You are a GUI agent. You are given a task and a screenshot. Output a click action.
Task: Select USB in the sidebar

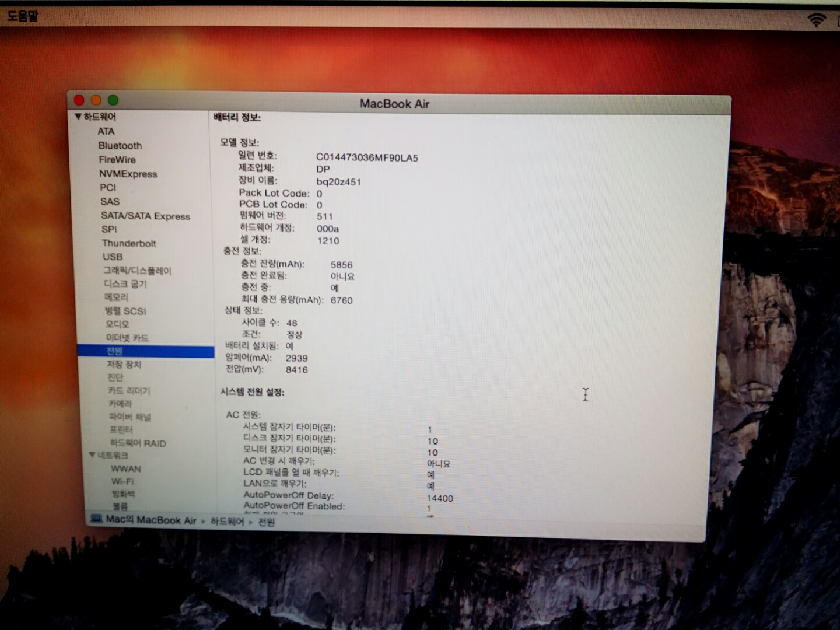(x=113, y=257)
